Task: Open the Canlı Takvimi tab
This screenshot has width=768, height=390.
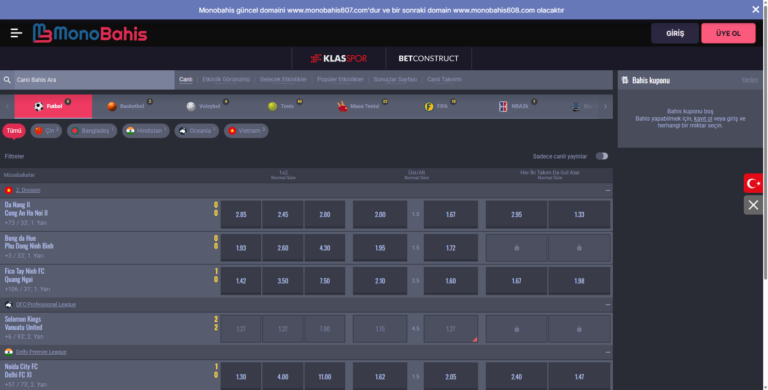Action: click(x=444, y=79)
